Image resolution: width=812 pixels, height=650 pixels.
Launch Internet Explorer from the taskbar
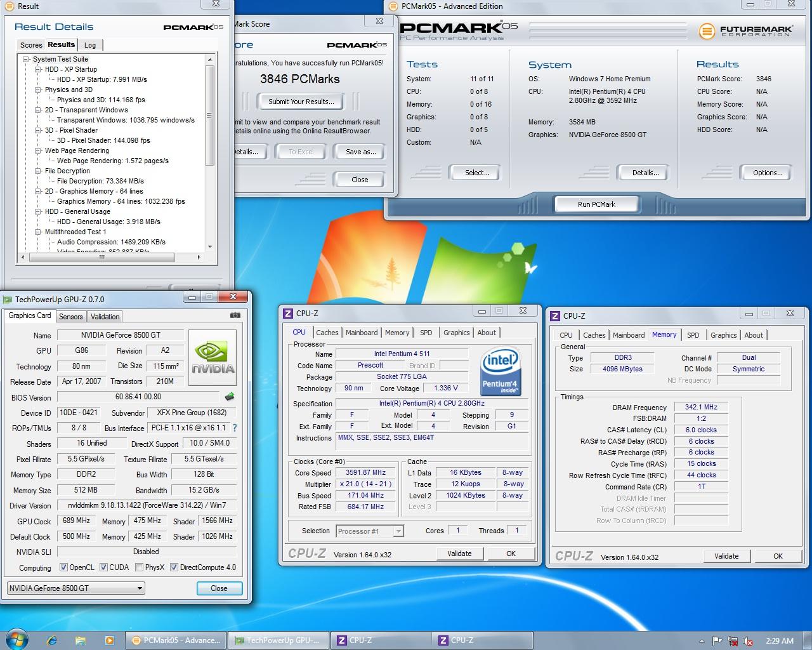tap(52, 640)
